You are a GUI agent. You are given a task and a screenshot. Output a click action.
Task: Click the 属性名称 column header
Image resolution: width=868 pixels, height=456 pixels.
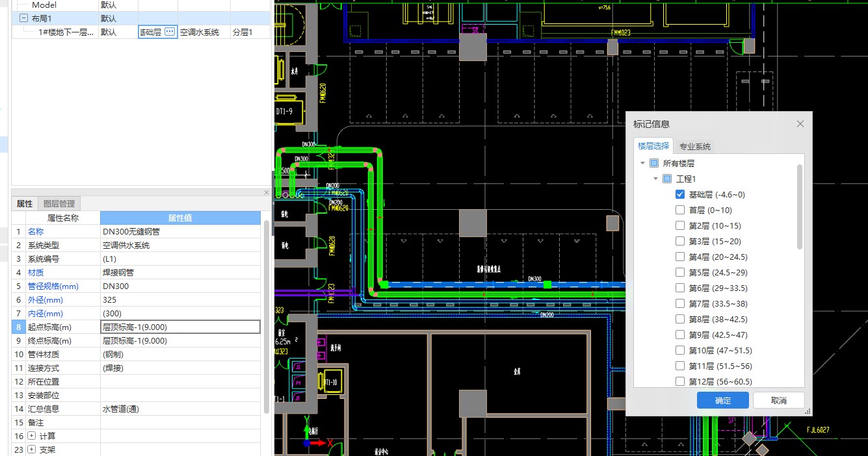pyautogui.click(x=63, y=218)
